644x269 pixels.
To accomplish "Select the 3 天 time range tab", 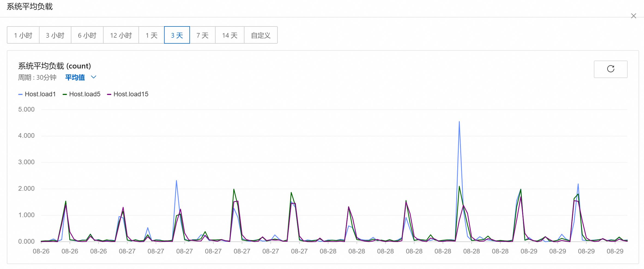I will tap(177, 35).
